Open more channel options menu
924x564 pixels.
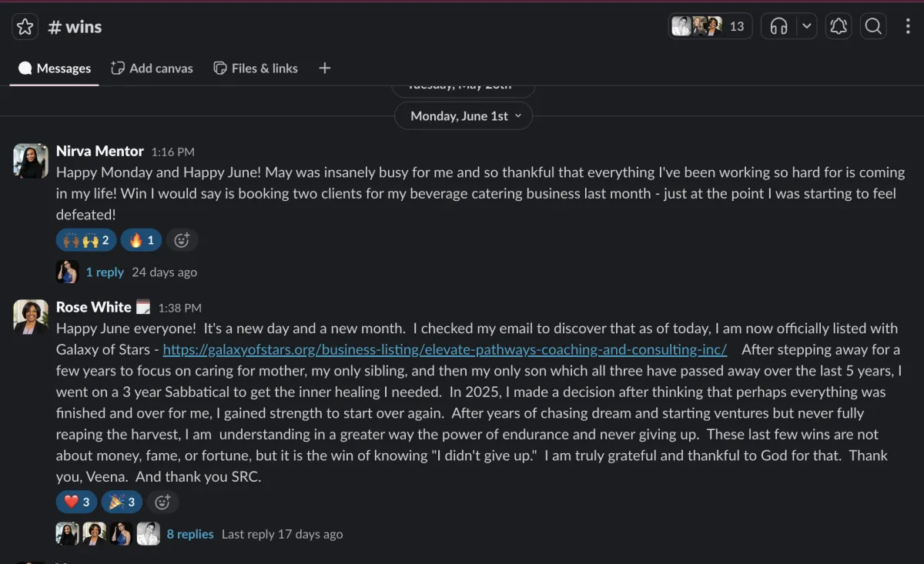(x=908, y=27)
